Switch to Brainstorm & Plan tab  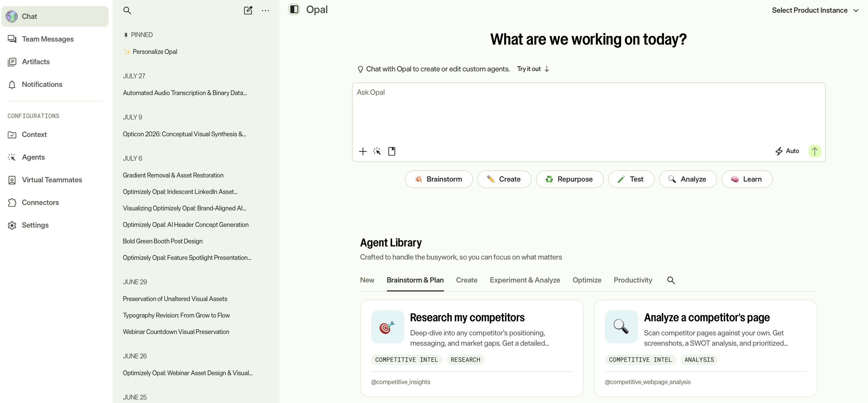point(415,280)
